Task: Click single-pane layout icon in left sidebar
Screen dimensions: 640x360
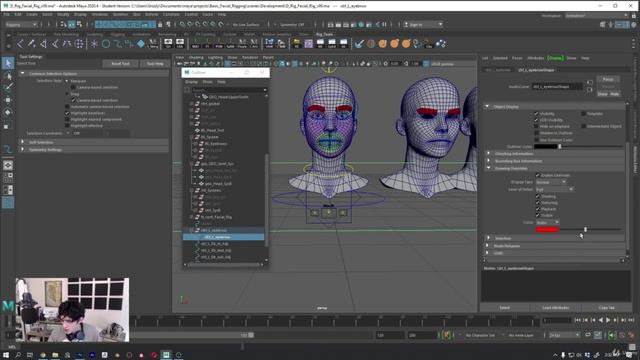Action: point(8,165)
